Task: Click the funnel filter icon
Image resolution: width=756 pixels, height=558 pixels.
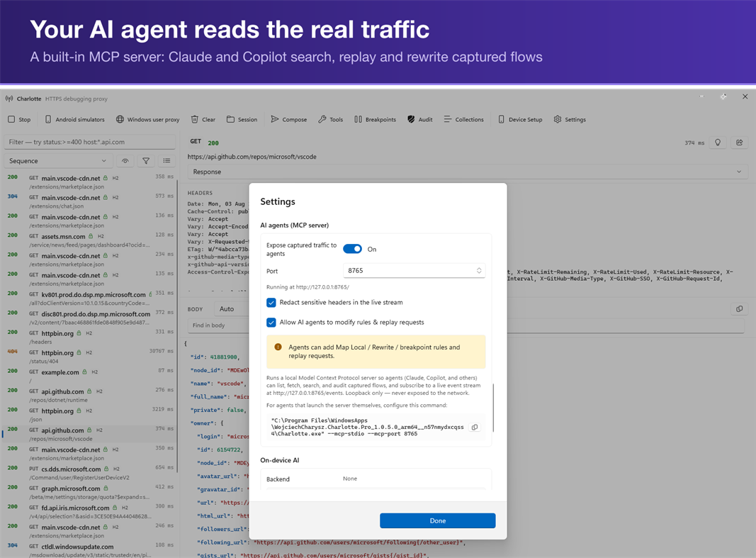Action: tap(146, 161)
